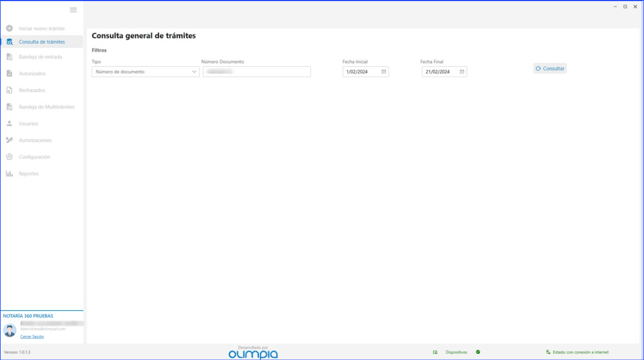Image resolution: width=644 pixels, height=360 pixels.
Task: Click the Fecha Inicial date field
Action: (x=366, y=72)
